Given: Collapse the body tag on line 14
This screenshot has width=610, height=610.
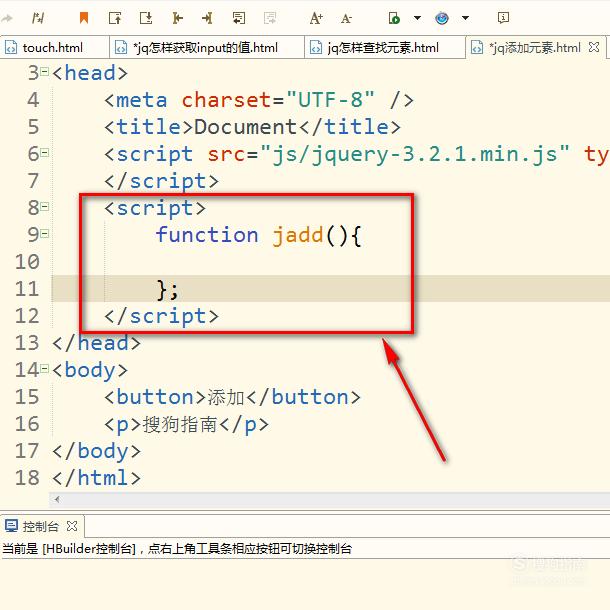Looking at the screenshot, I should pos(45,368).
